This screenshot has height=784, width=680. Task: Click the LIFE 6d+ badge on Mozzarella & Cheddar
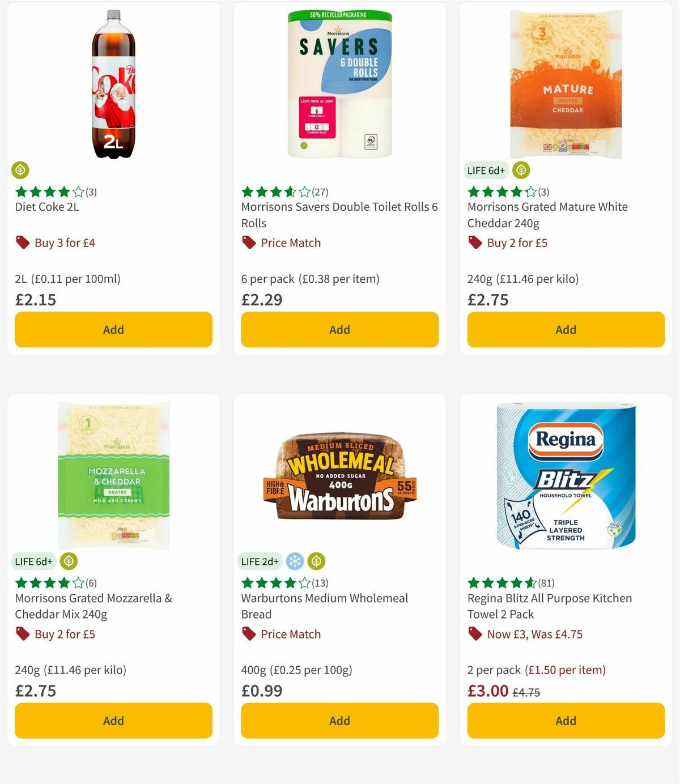coord(33,561)
